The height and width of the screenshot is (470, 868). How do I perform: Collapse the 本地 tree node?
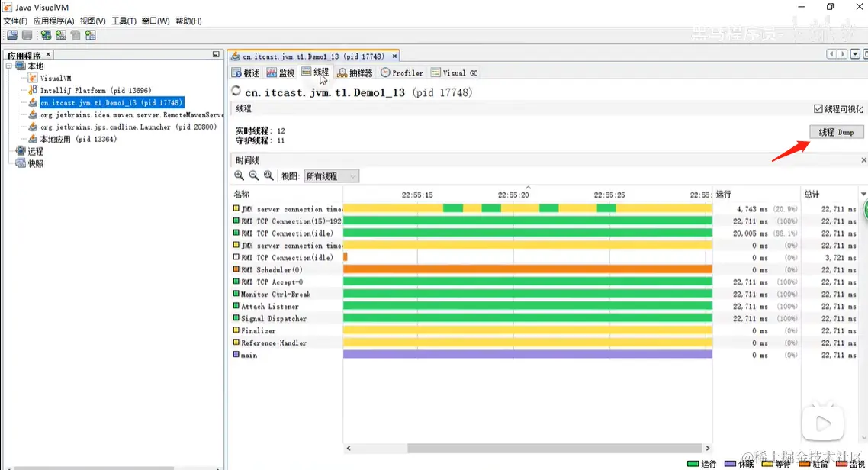9,66
